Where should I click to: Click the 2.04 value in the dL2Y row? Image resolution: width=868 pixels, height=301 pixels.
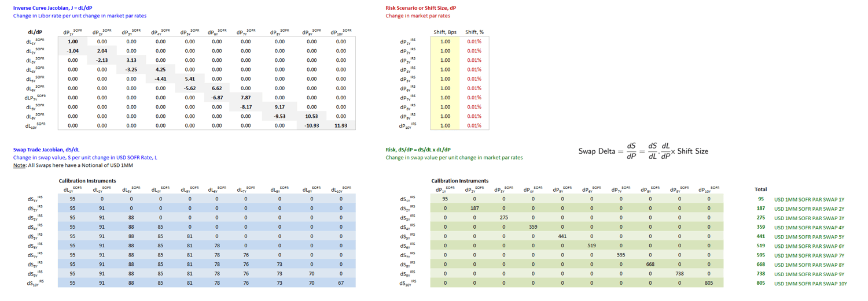pyautogui.click(x=102, y=51)
